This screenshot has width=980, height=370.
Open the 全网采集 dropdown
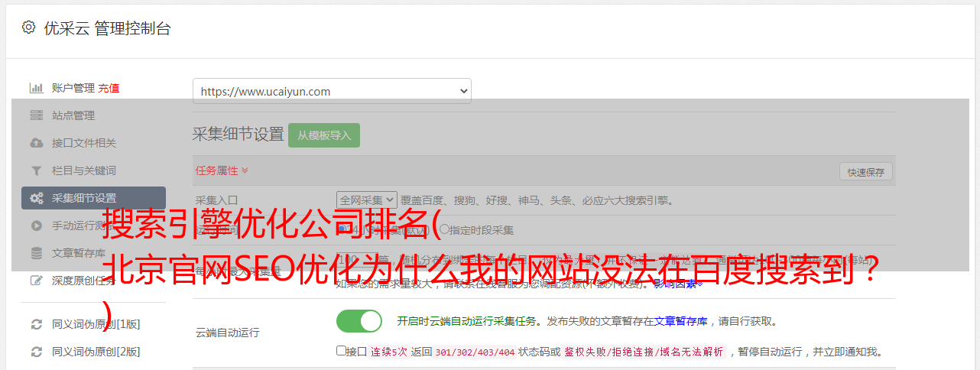pos(366,200)
